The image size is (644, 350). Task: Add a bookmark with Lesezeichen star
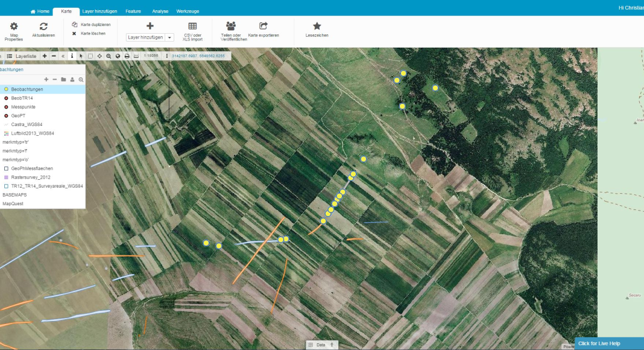tap(317, 26)
